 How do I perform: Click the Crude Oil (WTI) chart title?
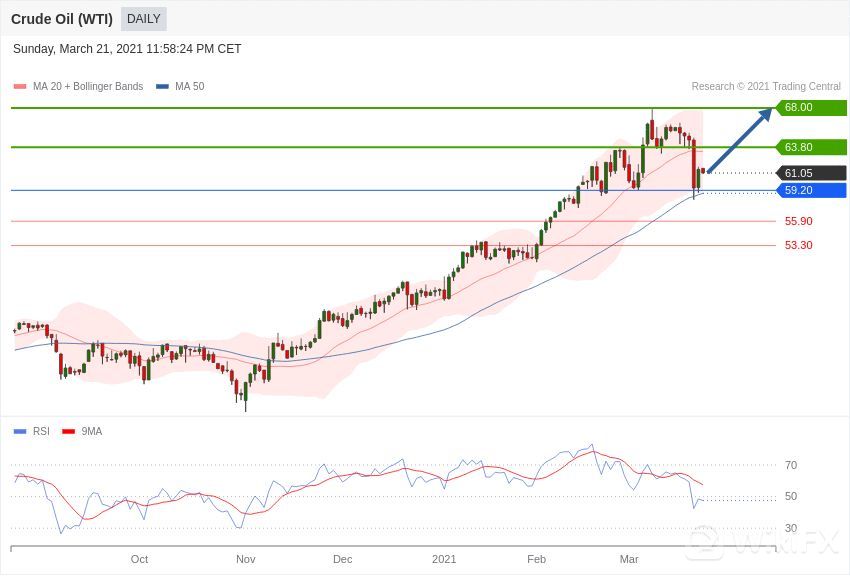tap(62, 19)
